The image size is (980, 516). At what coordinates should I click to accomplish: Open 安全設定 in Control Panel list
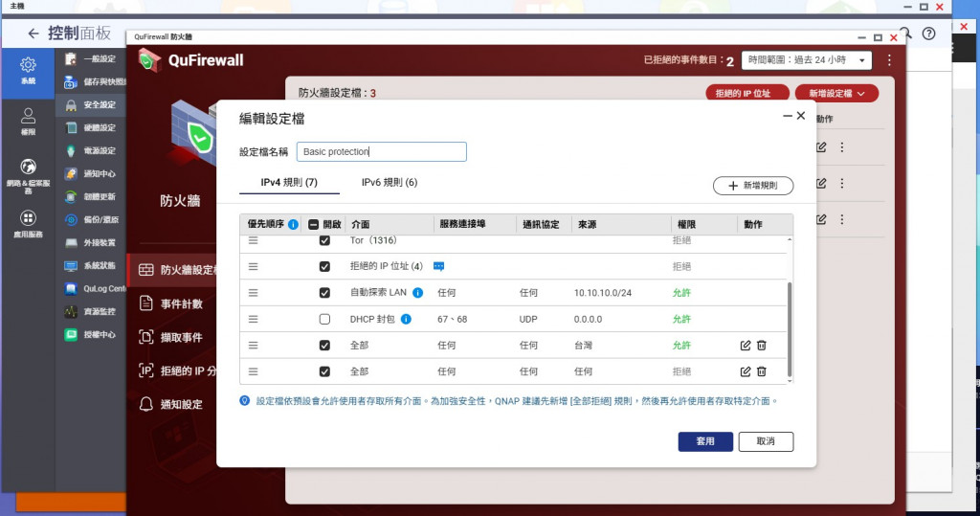pyautogui.click(x=93, y=104)
